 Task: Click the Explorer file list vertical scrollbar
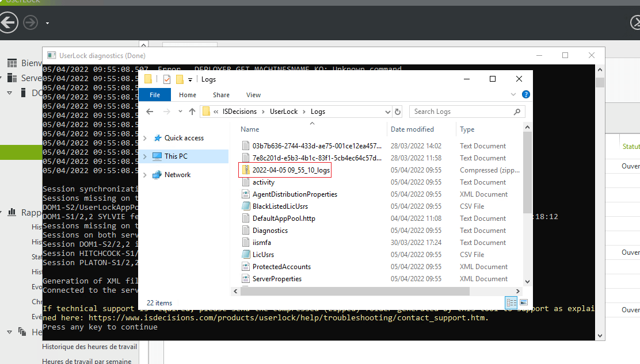click(527, 172)
